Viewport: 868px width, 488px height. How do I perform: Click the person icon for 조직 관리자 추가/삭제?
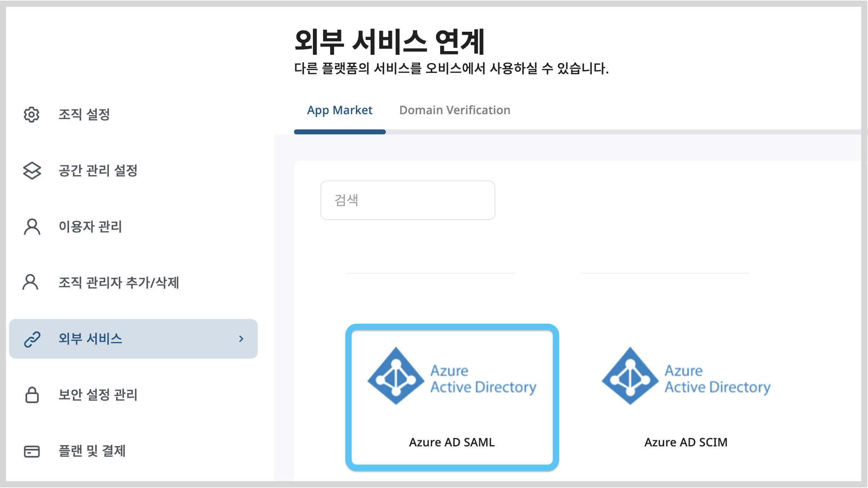point(30,282)
